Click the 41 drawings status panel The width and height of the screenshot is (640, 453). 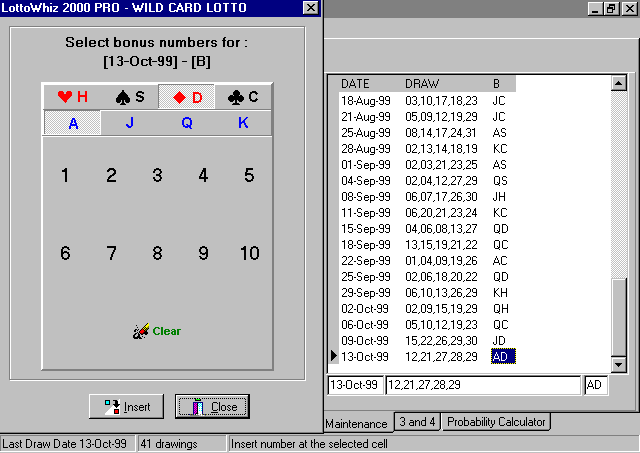182,444
